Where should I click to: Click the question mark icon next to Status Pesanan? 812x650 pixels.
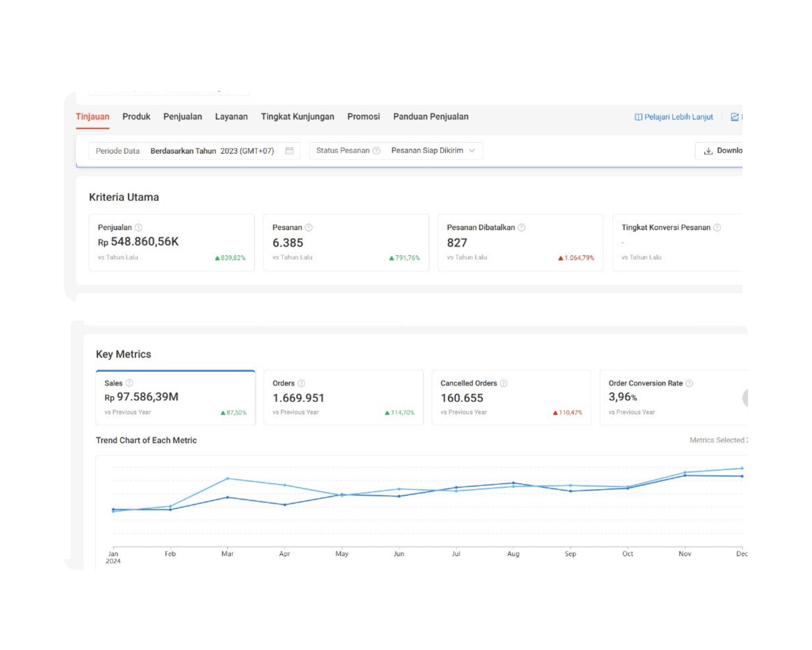[376, 151]
